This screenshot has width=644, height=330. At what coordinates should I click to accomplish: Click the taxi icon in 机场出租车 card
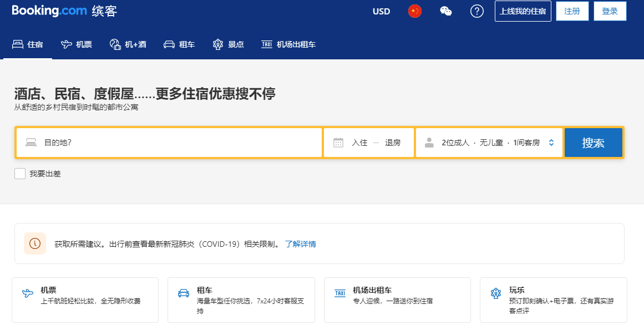(x=340, y=293)
